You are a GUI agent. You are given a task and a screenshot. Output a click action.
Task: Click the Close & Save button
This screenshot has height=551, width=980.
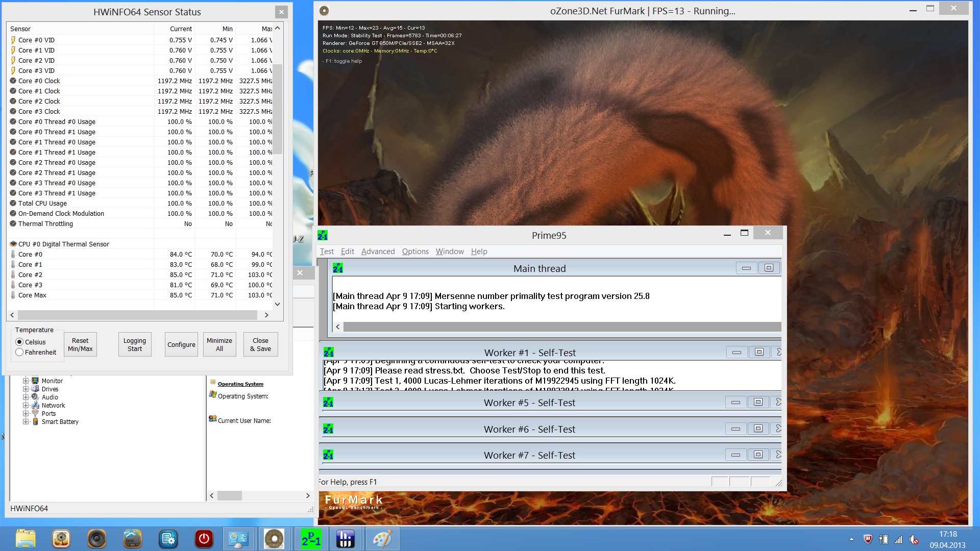pos(260,344)
